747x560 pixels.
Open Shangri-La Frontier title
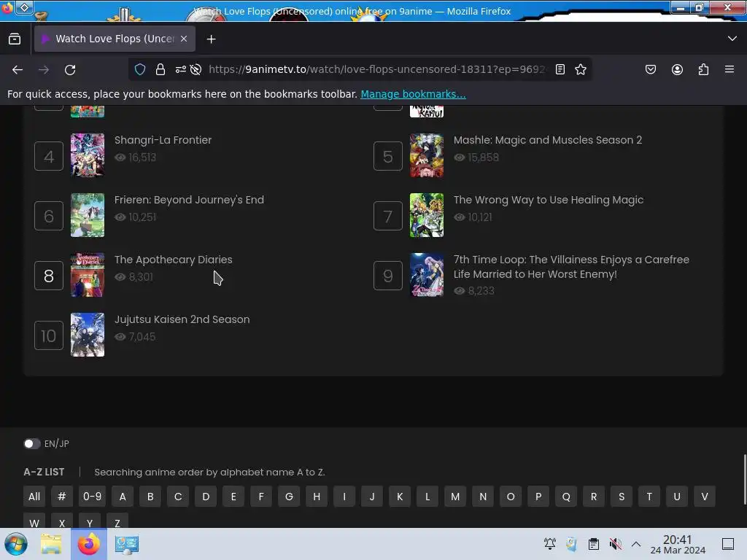point(163,140)
